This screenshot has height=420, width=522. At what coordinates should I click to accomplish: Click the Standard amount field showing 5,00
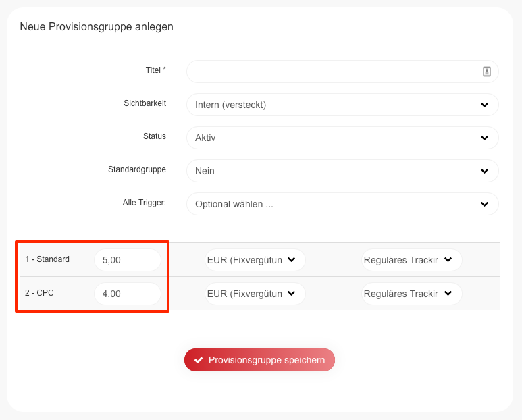127,260
